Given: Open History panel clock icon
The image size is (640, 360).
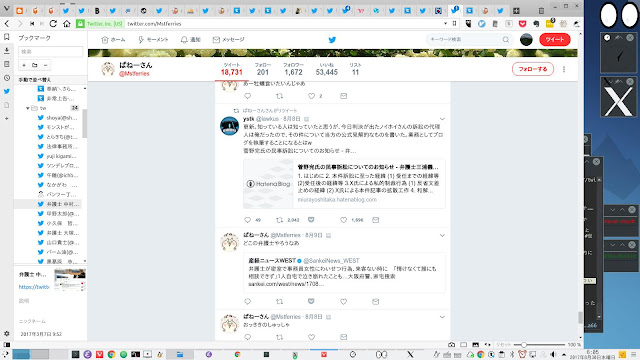Looking at the screenshot, I should (x=7, y=78).
